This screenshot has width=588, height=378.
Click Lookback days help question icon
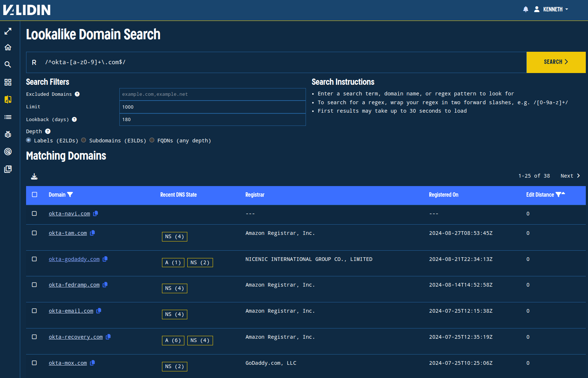click(74, 119)
